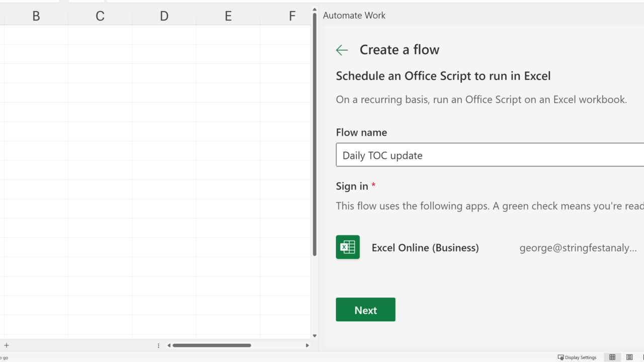Open Display Settings in the status bar

pyautogui.click(x=577, y=357)
